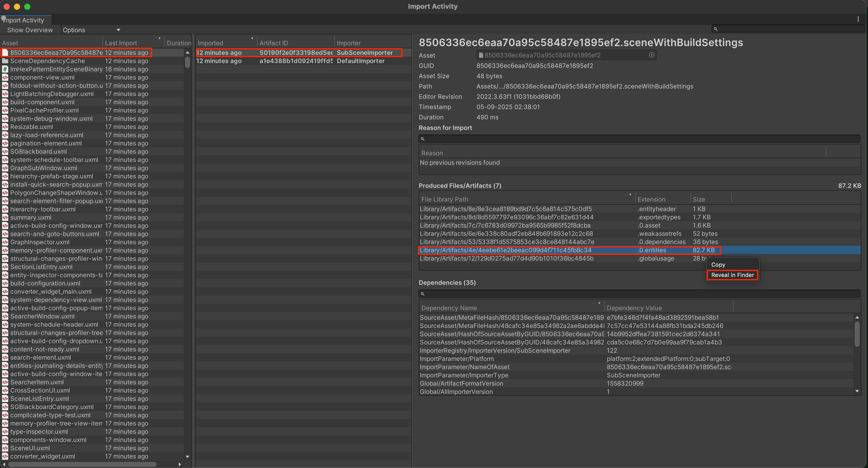Choose Copy from the context menu
This screenshot has height=468, width=868.
click(718, 265)
